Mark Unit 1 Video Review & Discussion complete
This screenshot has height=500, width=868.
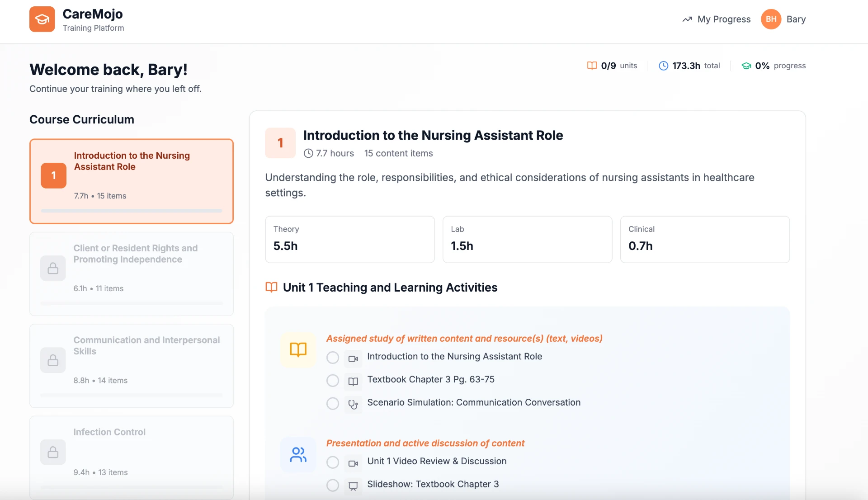(x=333, y=462)
